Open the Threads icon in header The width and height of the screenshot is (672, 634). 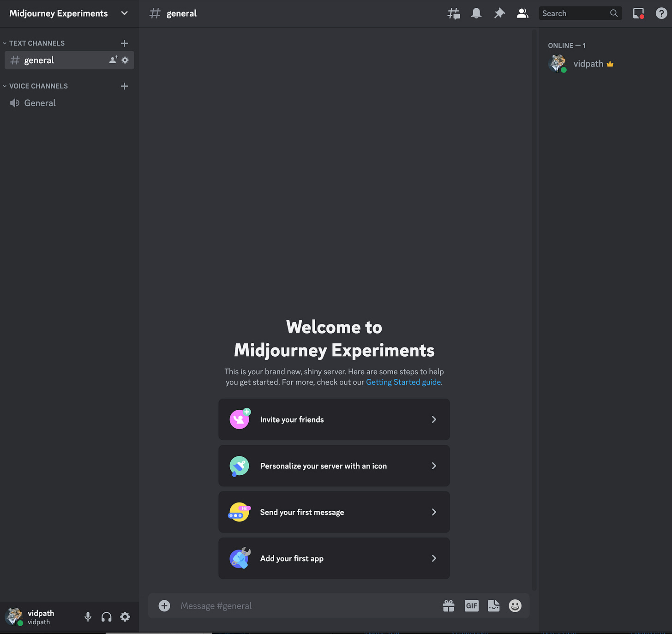454,13
